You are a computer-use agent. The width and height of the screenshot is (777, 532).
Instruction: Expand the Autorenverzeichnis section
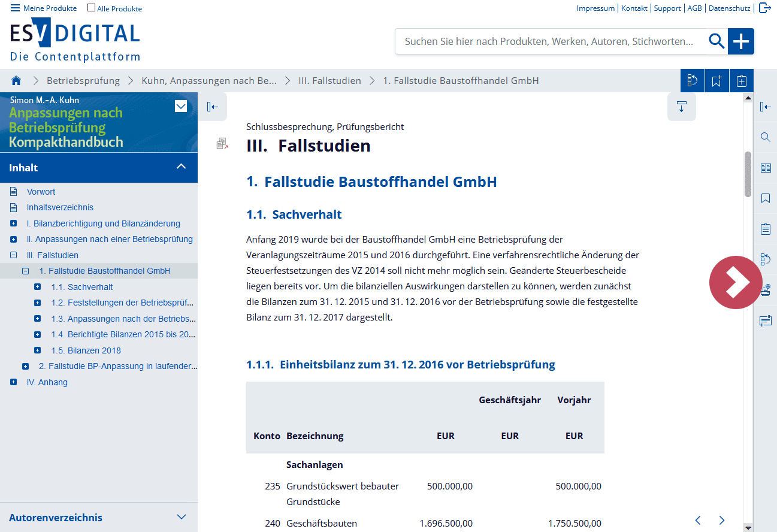coord(182,517)
